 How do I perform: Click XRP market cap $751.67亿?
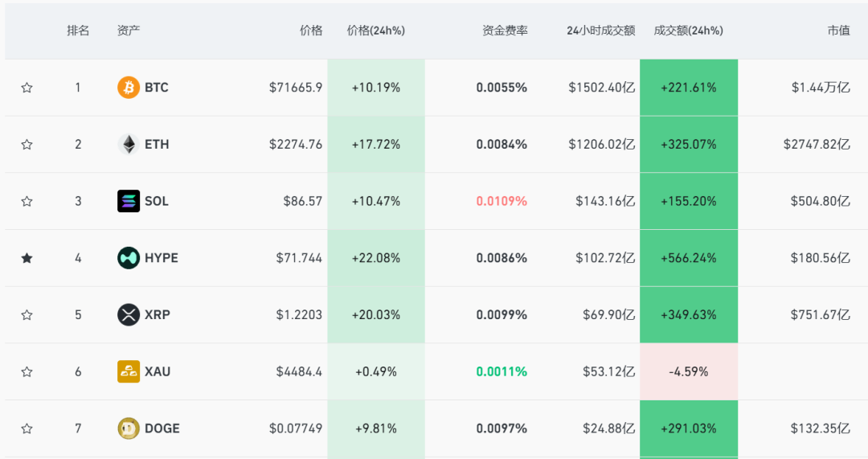tap(821, 315)
